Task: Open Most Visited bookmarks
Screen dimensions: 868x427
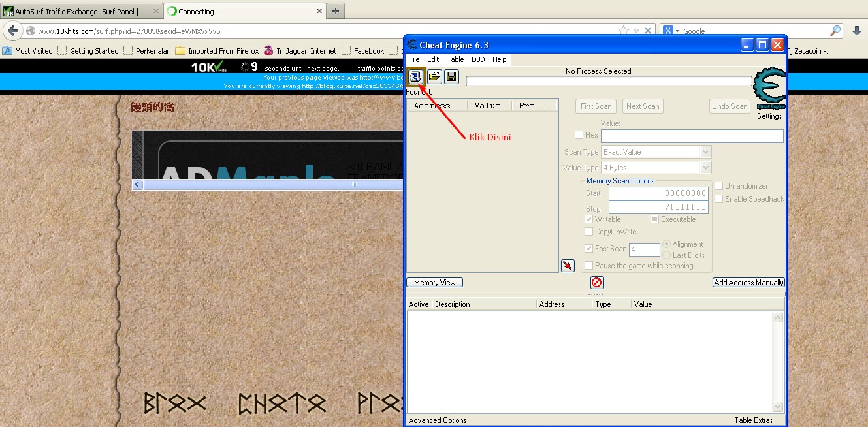Action: pos(27,51)
